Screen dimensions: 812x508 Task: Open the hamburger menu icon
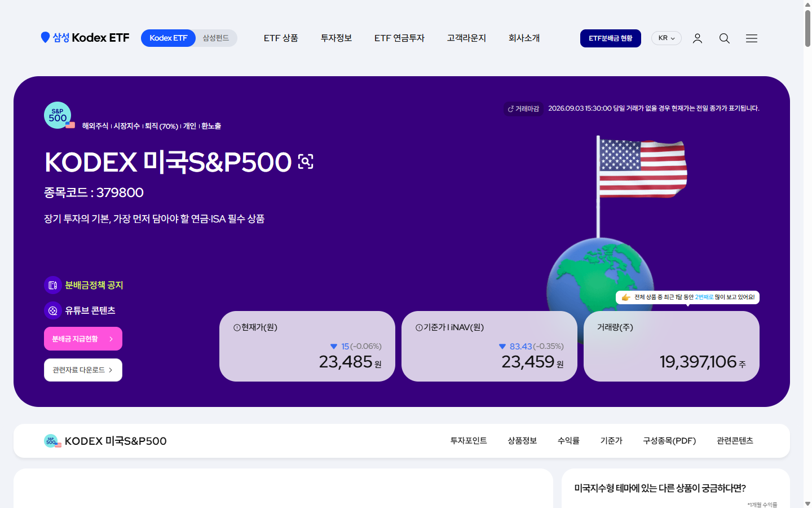(x=752, y=38)
